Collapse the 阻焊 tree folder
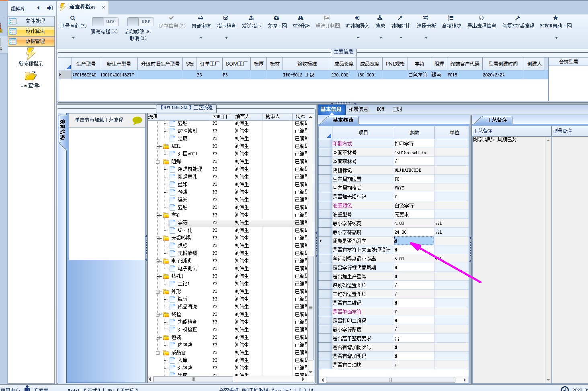Image resolution: width=588 pixels, height=391 pixels. coord(158,162)
